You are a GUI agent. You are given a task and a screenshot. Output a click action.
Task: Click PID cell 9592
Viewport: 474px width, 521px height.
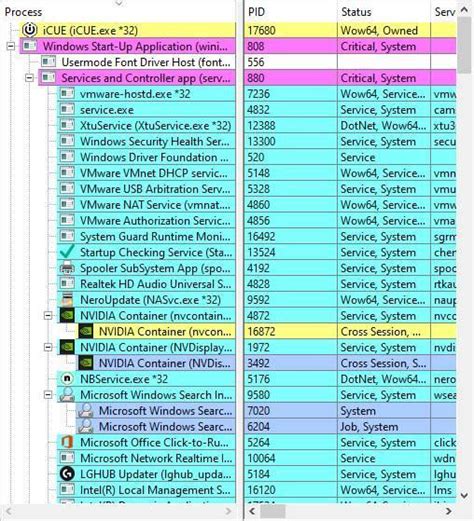(291, 299)
